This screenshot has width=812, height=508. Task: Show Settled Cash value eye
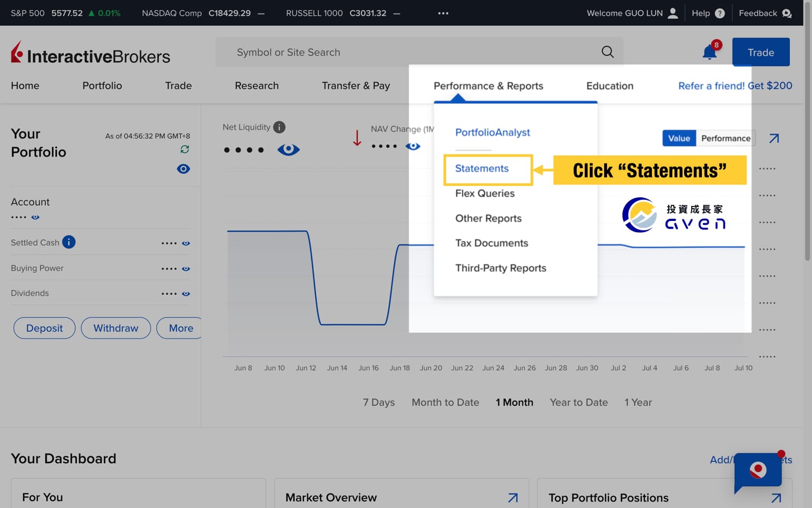pos(186,243)
